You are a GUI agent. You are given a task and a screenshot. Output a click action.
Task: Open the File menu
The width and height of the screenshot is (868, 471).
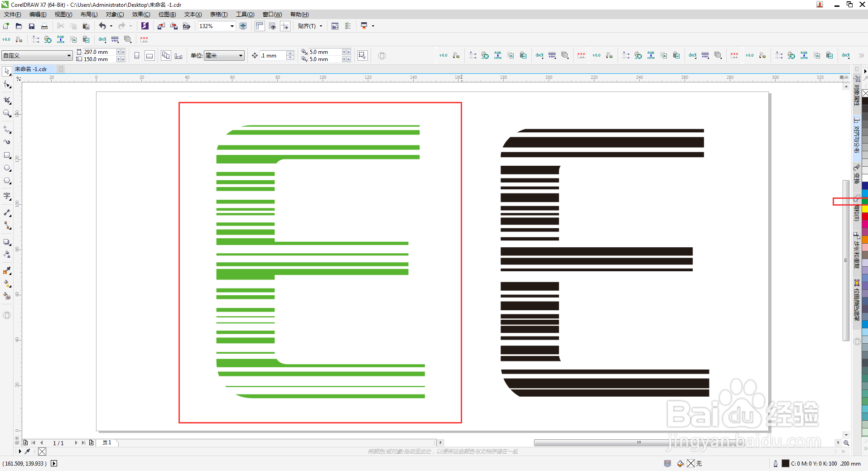[13, 14]
